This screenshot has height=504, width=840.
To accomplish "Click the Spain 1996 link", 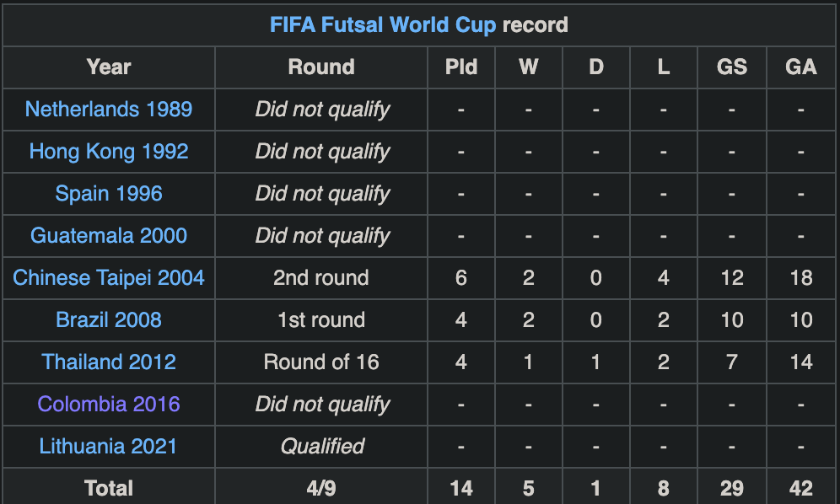I will point(109,193).
